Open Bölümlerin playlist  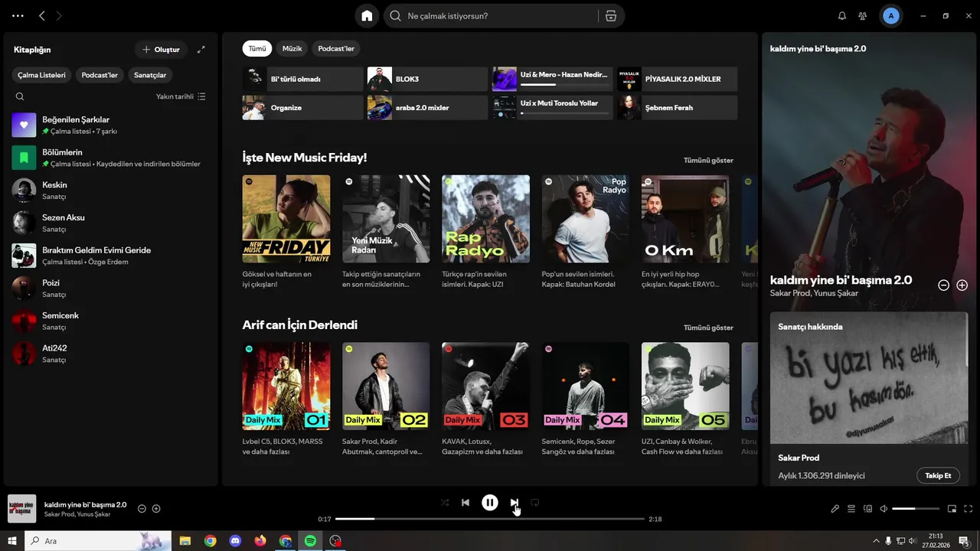111,158
